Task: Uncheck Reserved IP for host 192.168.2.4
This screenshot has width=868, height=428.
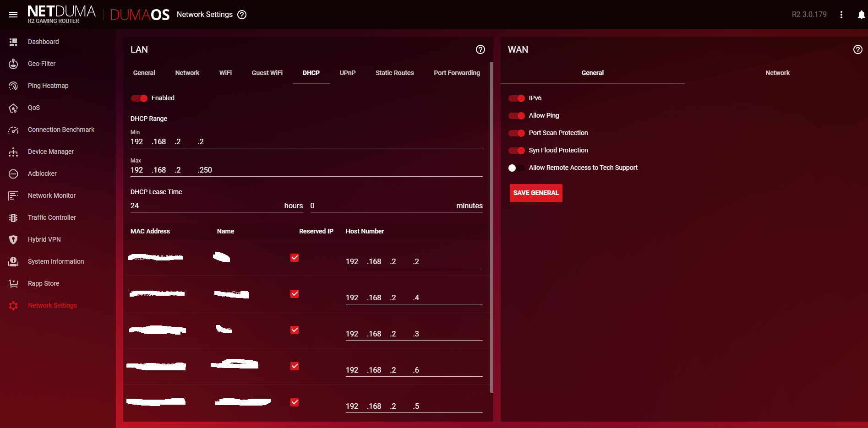Action: click(x=295, y=294)
